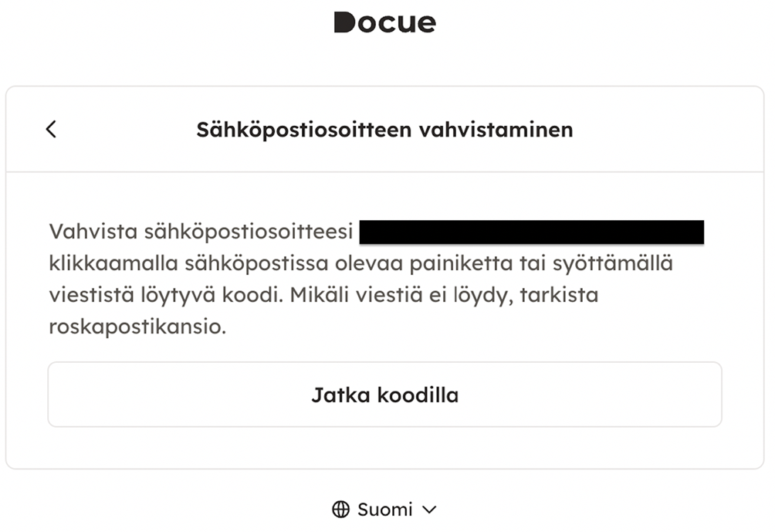Viewport: 775px width, 532px height.
Task: Click the Sähköpostiosoitteen vahvistaminen heading
Action: click(385, 130)
